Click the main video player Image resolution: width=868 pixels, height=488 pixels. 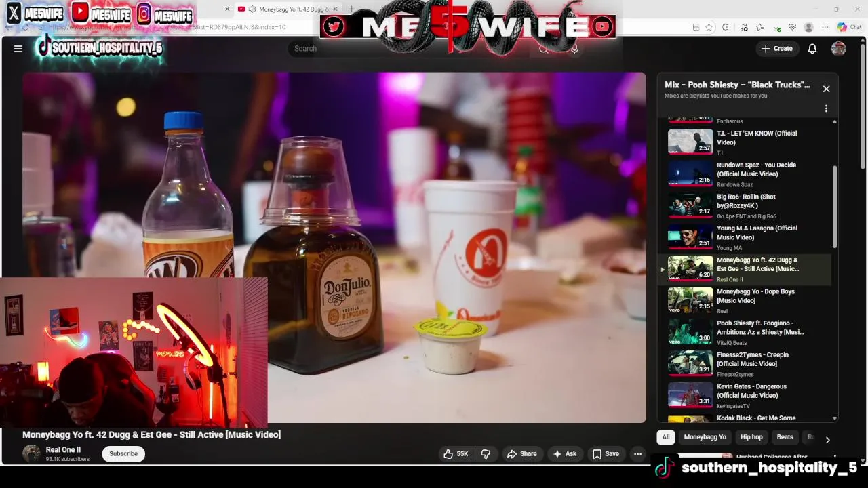[x=334, y=247]
